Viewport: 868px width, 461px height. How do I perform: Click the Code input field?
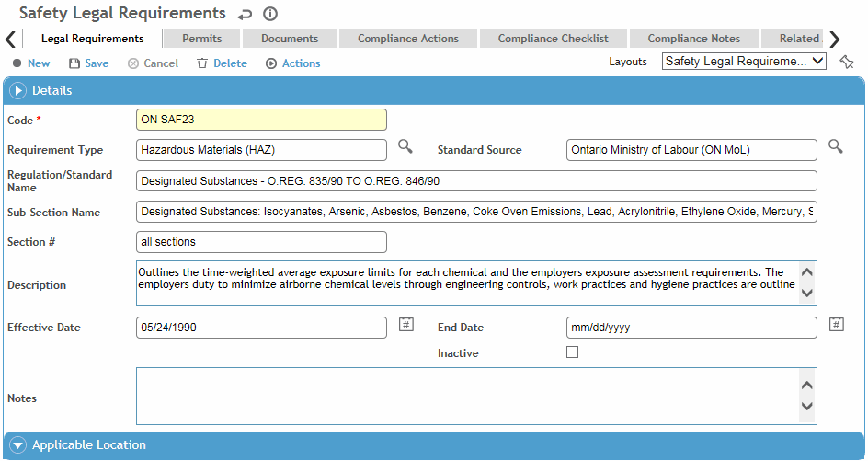[261, 120]
